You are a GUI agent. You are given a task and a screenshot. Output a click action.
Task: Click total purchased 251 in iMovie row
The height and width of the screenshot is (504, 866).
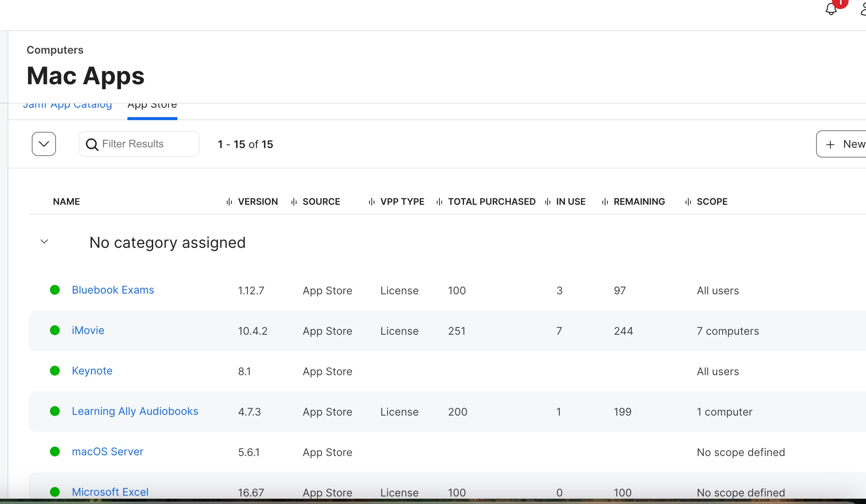pos(457,331)
